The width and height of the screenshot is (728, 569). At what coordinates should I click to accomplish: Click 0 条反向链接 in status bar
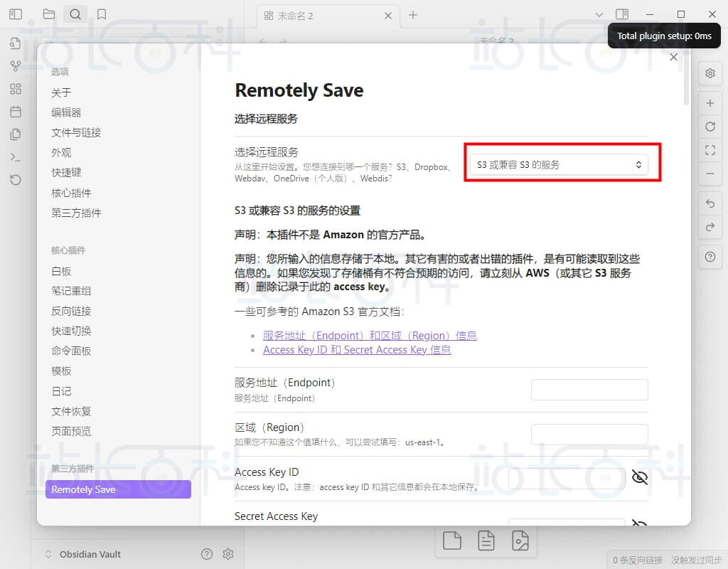point(638,560)
